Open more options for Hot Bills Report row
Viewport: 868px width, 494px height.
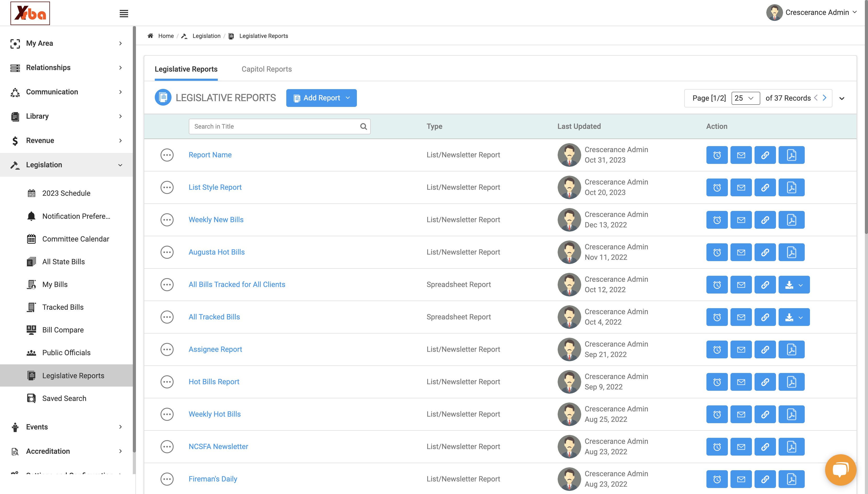[167, 382]
